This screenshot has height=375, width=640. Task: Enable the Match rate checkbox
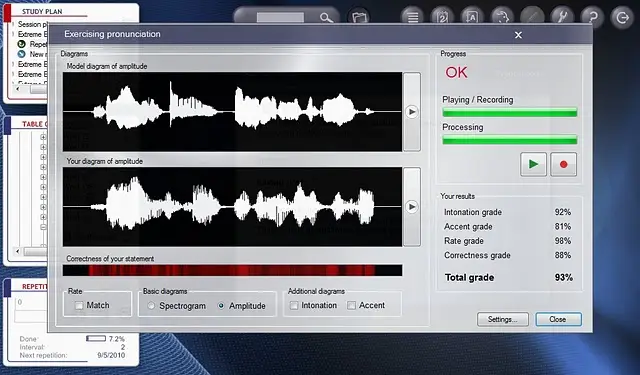coord(79,305)
